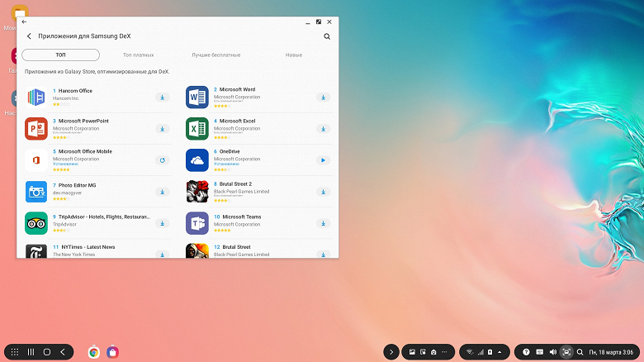Download Microsoft Excel
The height and width of the screenshot is (362, 644).
[323, 129]
